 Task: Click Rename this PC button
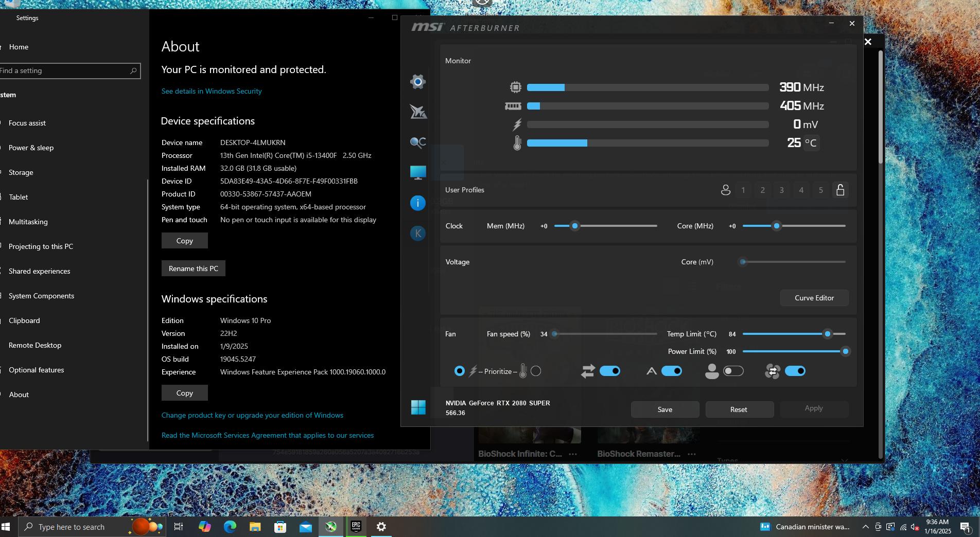tap(194, 268)
